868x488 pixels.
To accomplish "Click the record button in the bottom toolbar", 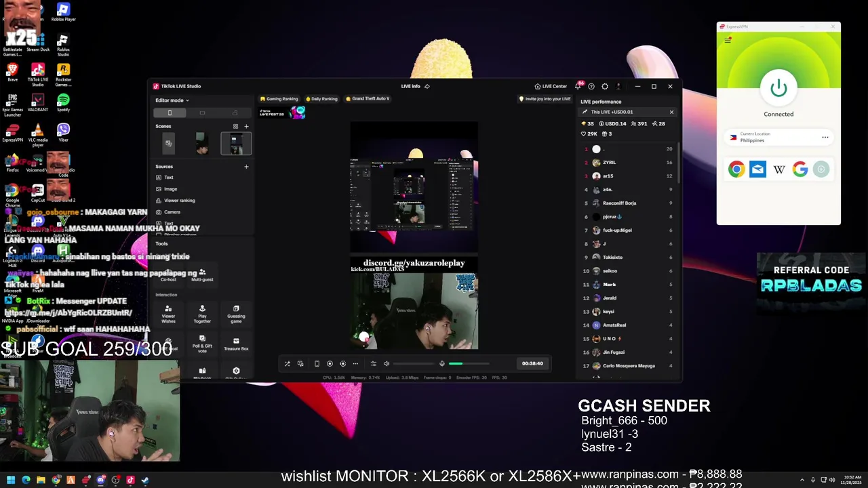I will [x=330, y=363].
